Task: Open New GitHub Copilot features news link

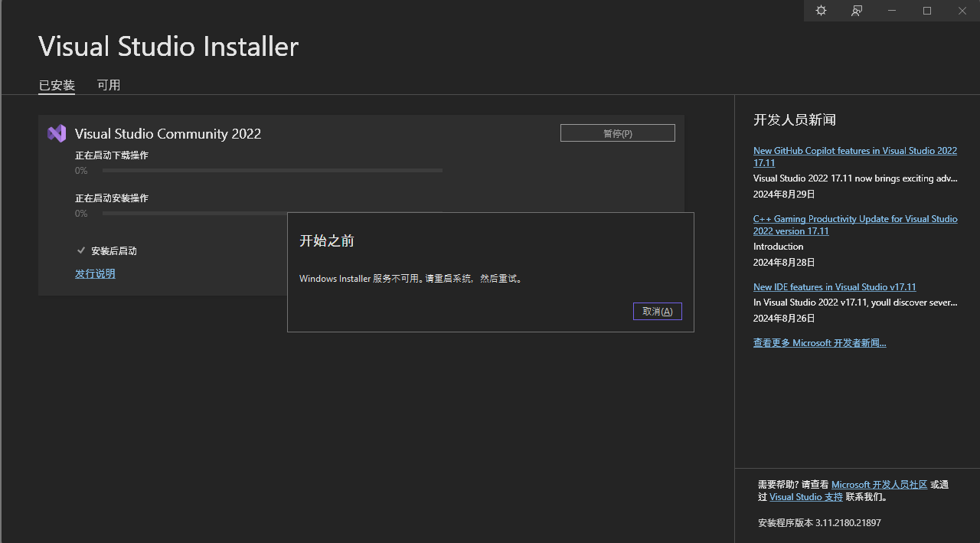Action: 855,157
